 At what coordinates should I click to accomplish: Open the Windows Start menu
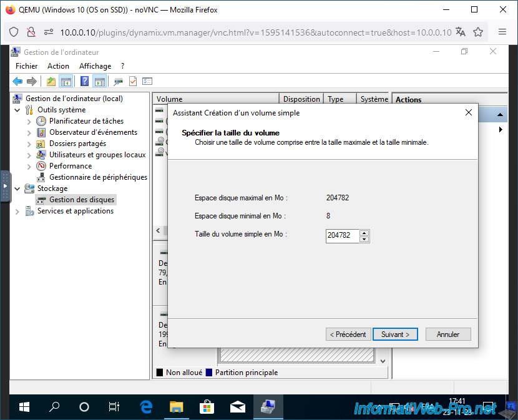(24, 407)
